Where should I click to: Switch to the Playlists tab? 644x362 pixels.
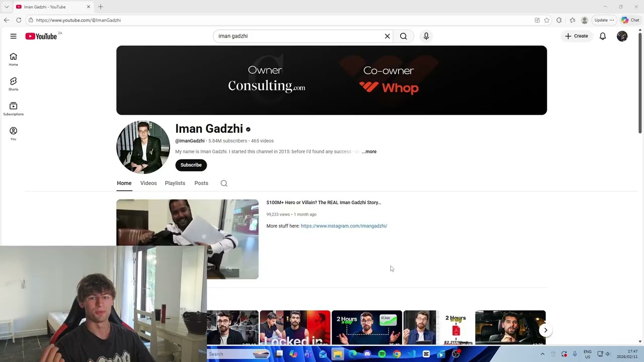[175, 184]
